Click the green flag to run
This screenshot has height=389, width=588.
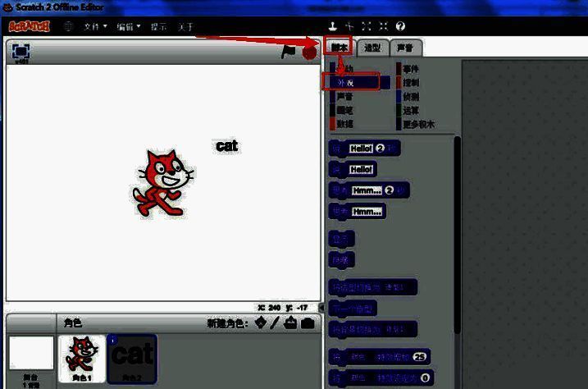pos(288,51)
